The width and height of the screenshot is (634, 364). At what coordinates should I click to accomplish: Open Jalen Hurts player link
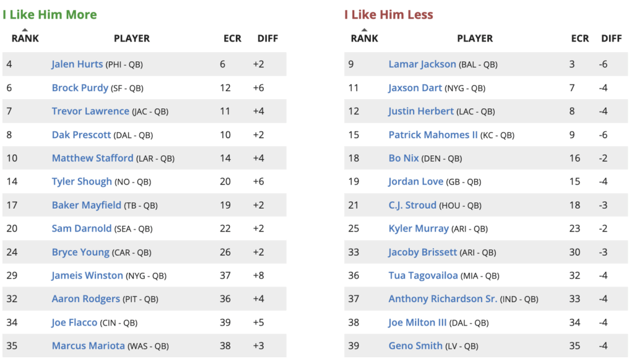77,64
